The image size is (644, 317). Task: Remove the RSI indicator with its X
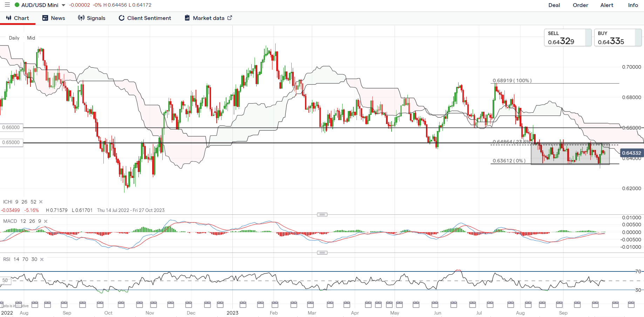[42, 259]
